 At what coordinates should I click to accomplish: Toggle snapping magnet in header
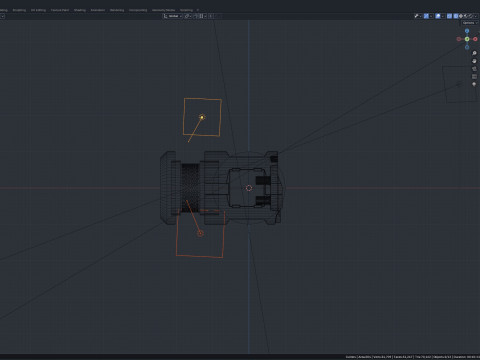[196, 16]
